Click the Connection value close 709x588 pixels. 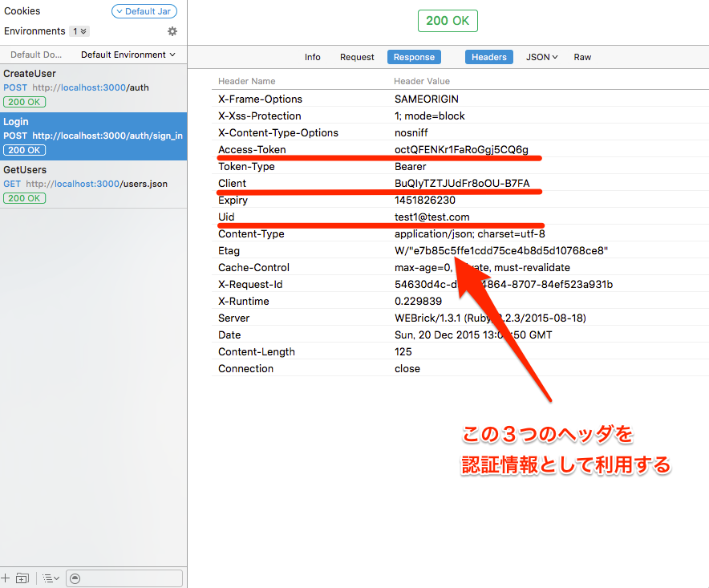click(x=407, y=369)
